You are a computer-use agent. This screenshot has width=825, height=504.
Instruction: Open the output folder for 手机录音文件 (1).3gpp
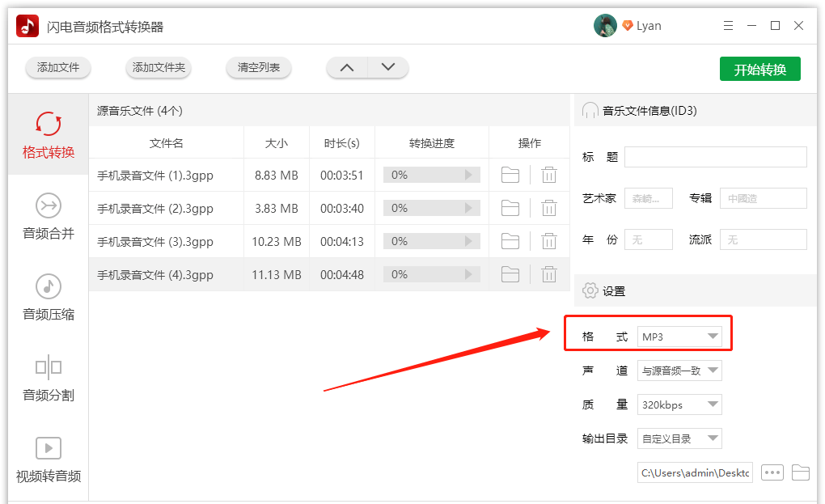510,175
